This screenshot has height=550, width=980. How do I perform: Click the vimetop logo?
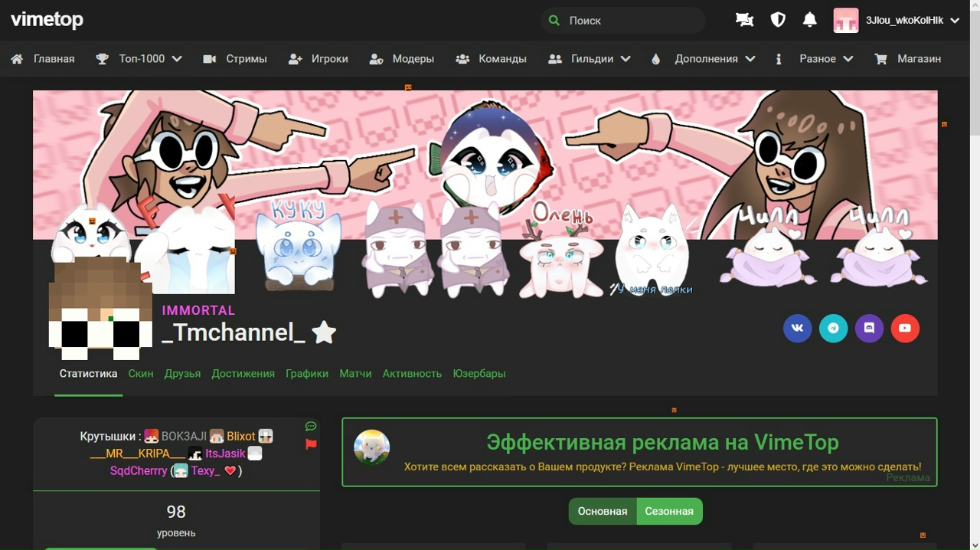pos(47,20)
